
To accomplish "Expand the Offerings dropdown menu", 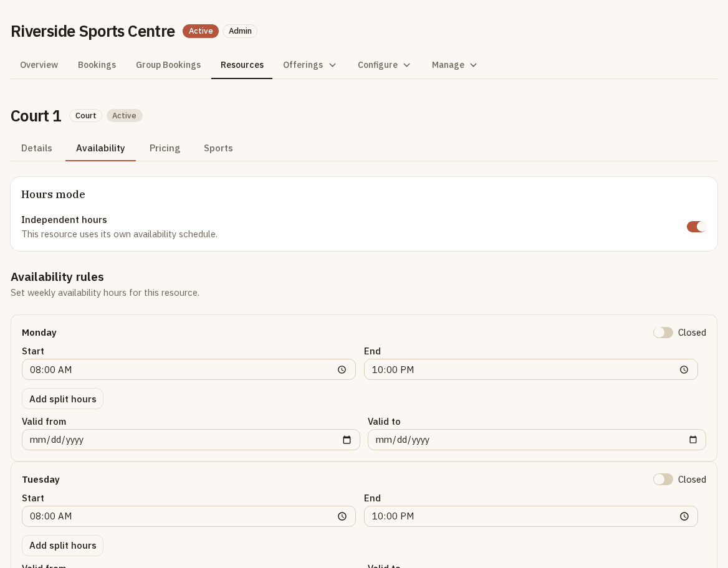I will click(x=310, y=65).
